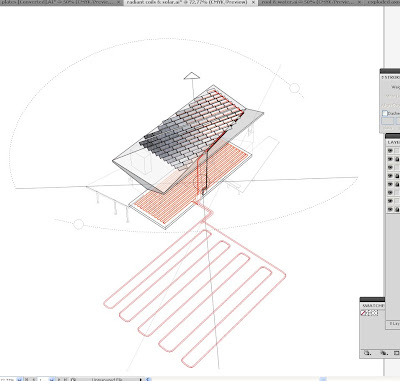Image resolution: width=400 pixels, height=381 pixels.
Task: Open the artboard number dropdown
Action: coord(52,379)
